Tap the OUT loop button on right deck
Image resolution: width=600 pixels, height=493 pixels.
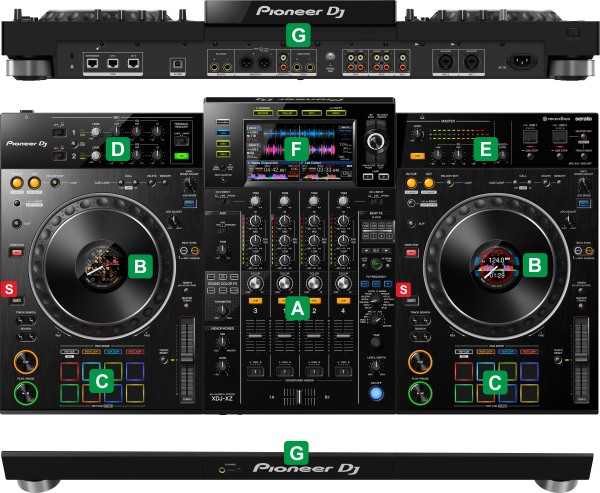coord(429,183)
